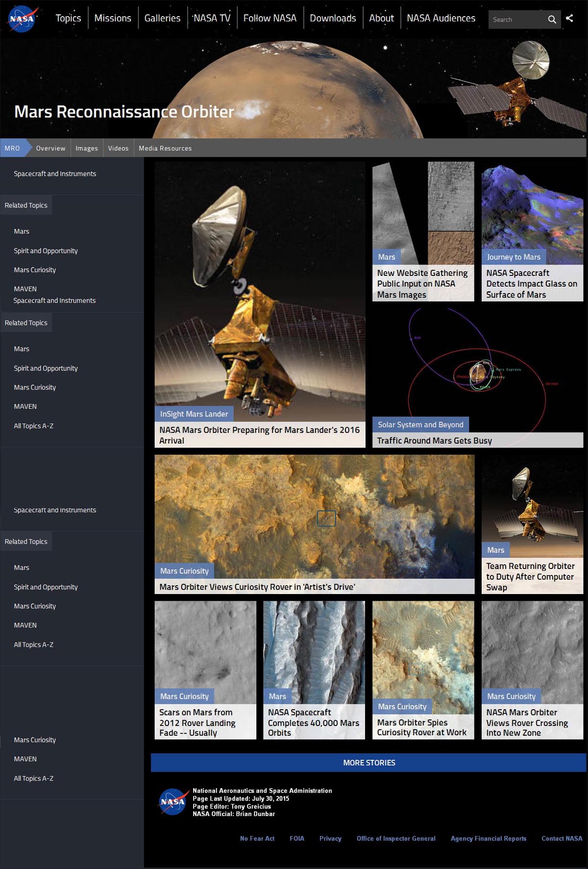Click the Mars Curiosity tag on the Scars on Mars story
Image resolution: width=588 pixels, height=869 pixels.
coord(184,696)
